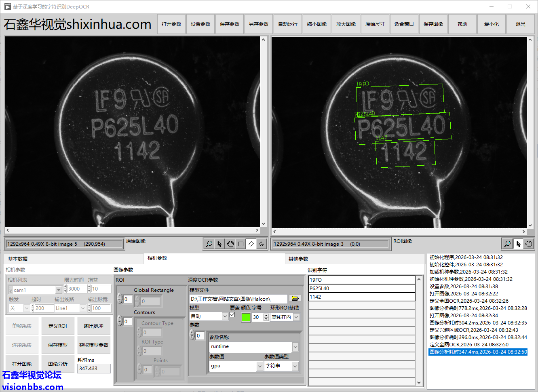The height and width of the screenshot is (392, 538).
Task: Select the pointer tool under the original image
Action: (x=219, y=244)
